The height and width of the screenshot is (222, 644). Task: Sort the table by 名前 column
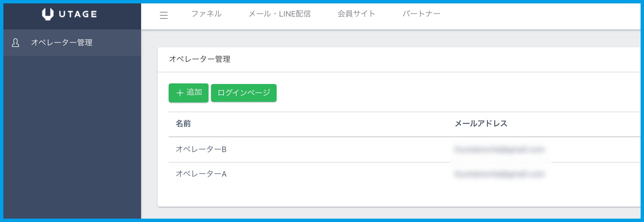pyautogui.click(x=183, y=124)
